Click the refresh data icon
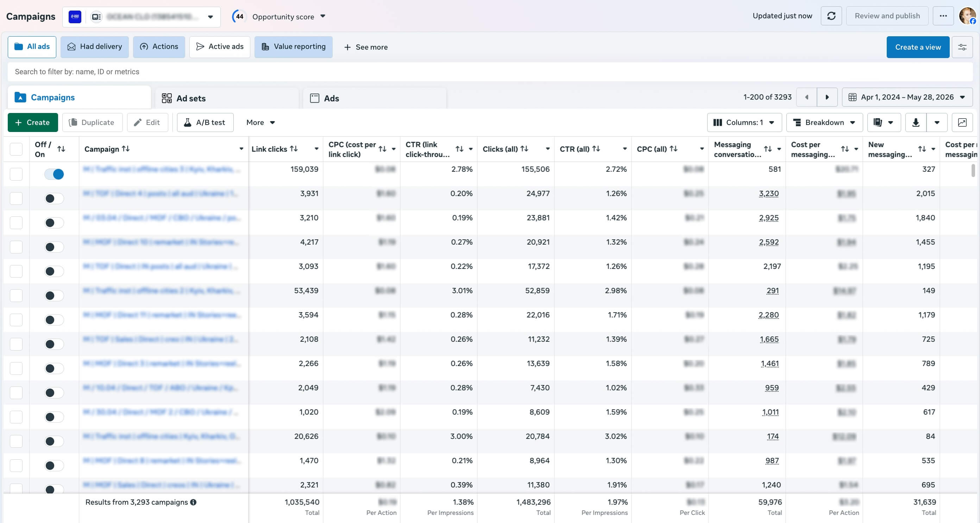Viewport: 980px width, 523px height. (x=831, y=16)
